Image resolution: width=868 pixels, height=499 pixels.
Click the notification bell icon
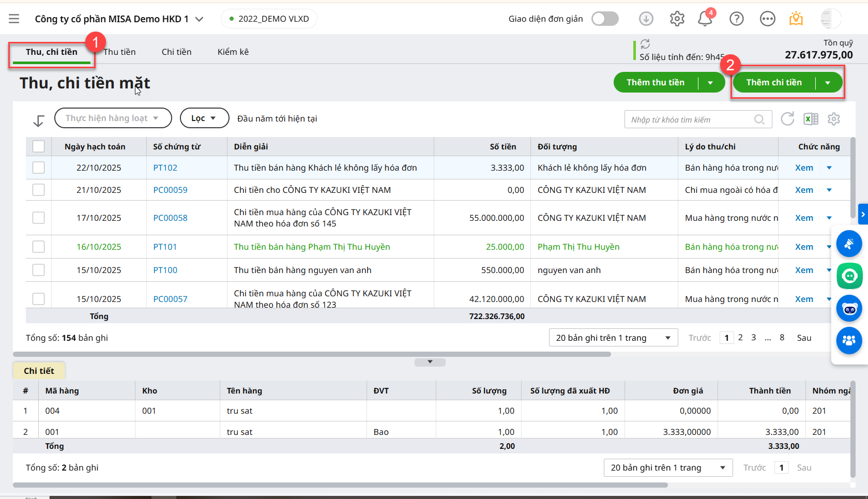(x=705, y=19)
